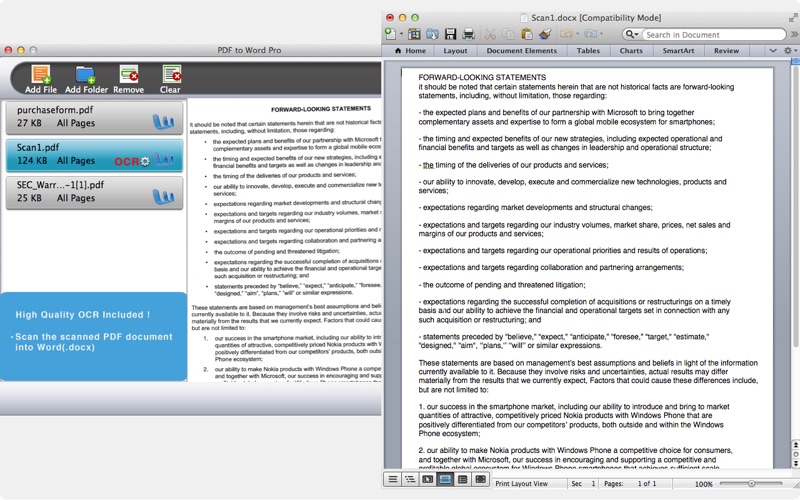Click All Pages on SEC_Warr row
Screen dimensions: 800x500
pyautogui.click(x=76, y=198)
